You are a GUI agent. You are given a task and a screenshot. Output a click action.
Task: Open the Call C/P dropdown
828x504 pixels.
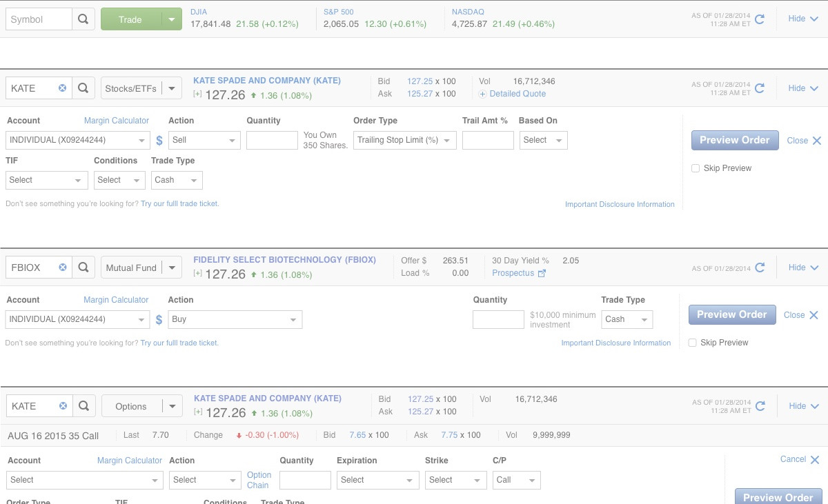[517, 480]
